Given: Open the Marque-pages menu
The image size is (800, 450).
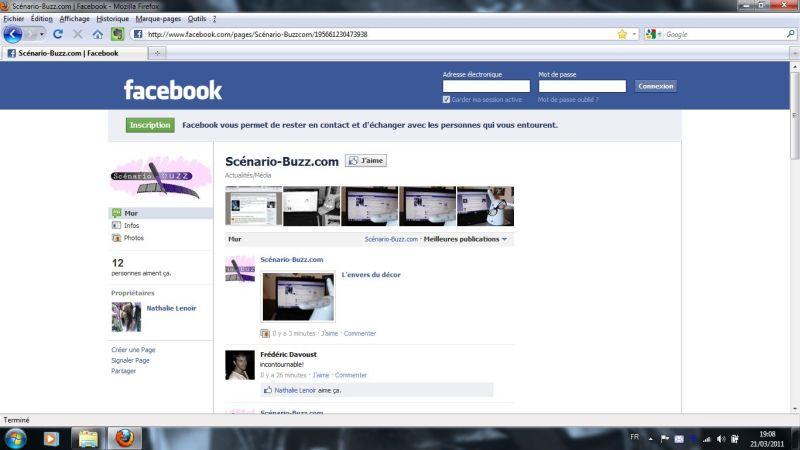Looking at the screenshot, I should pyautogui.click(x=158, y=19).
